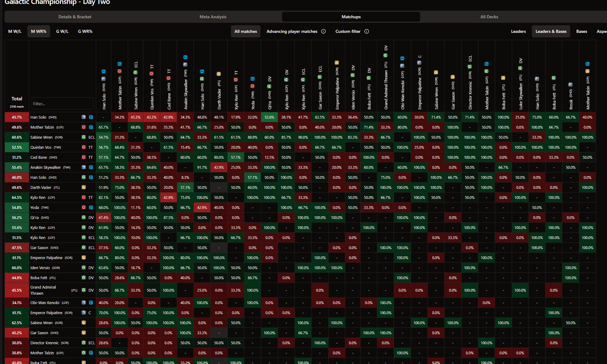607x364 pixels.
Task: Click the Bossk (SHD) column header name
Action: (571, 99)
